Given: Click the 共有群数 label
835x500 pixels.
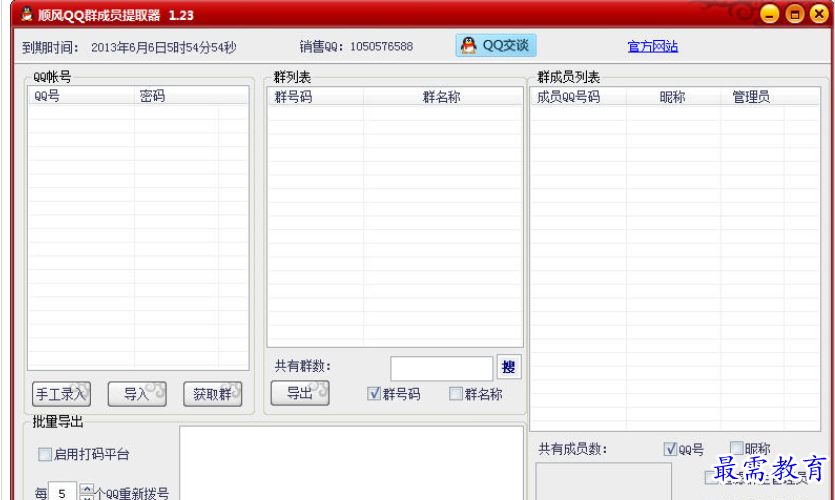Looking at the screenshot, I should coord(302,366).
